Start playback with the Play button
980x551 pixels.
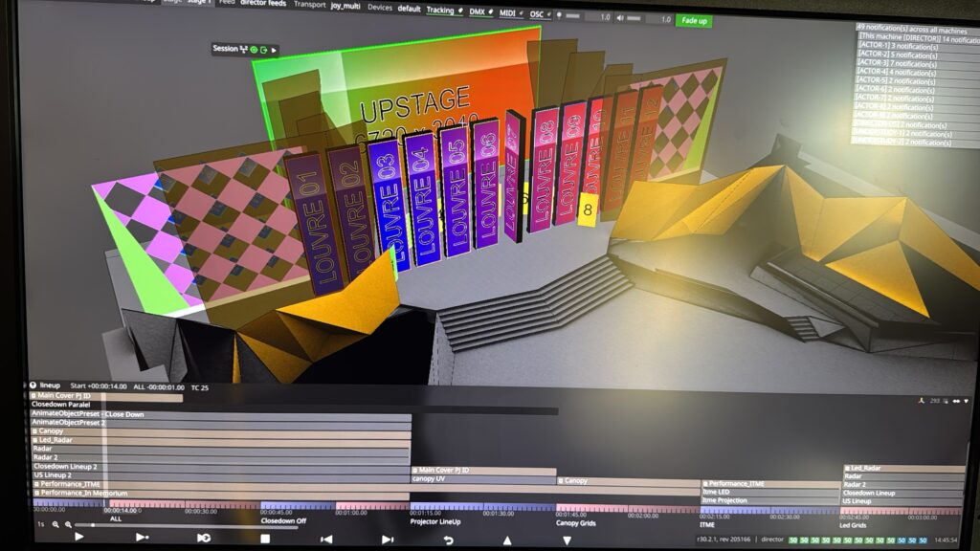(78, 536)
